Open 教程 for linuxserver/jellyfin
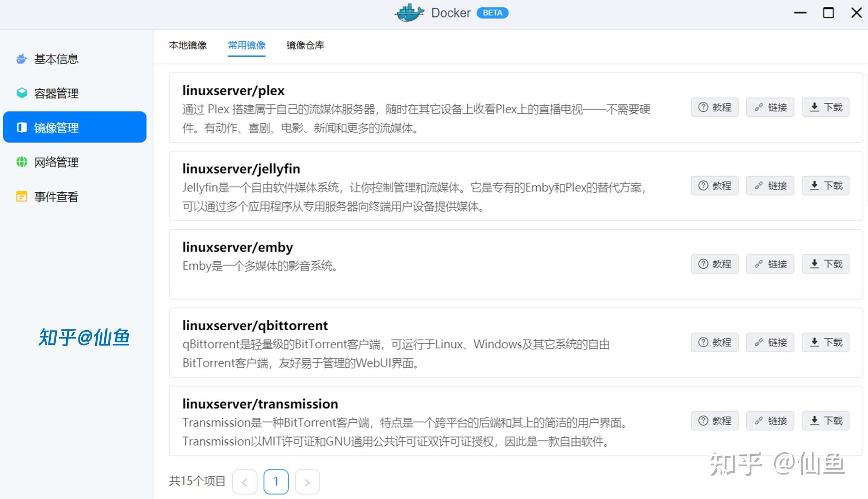This screenshot has height=499, width=868. (715, 186)
